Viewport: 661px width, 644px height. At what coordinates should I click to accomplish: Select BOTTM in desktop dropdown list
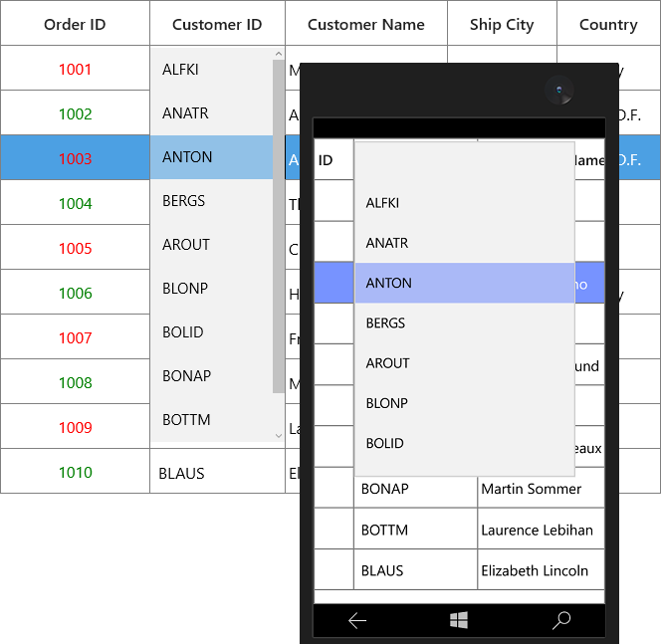coord(212,420)
